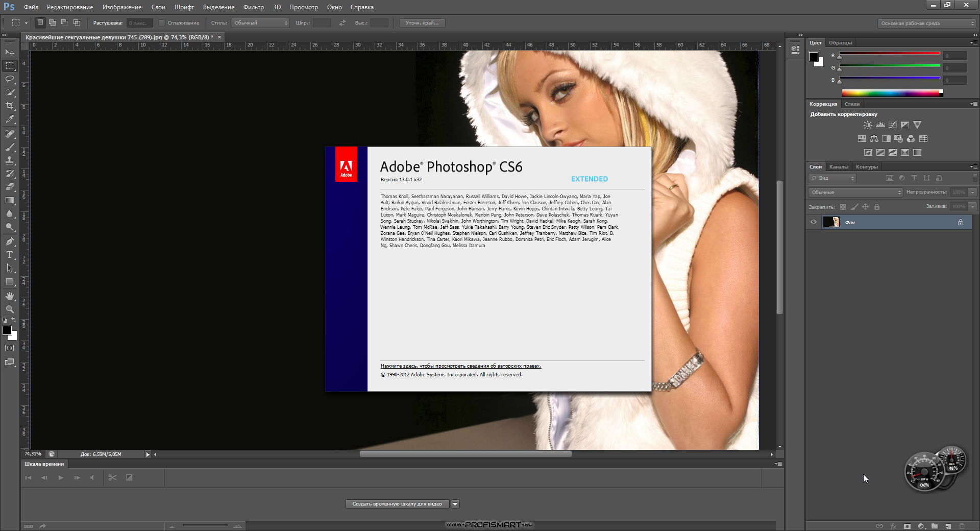Select the Lasso tool
980x531 pixels.
10,79
